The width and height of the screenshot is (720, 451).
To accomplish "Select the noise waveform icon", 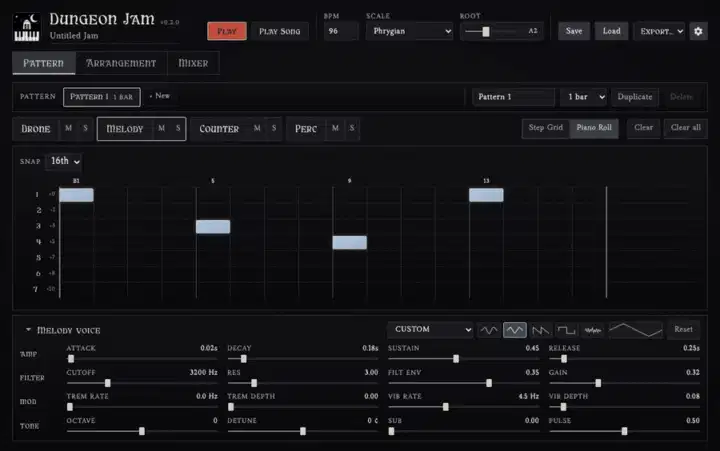I will coord(593,330).
